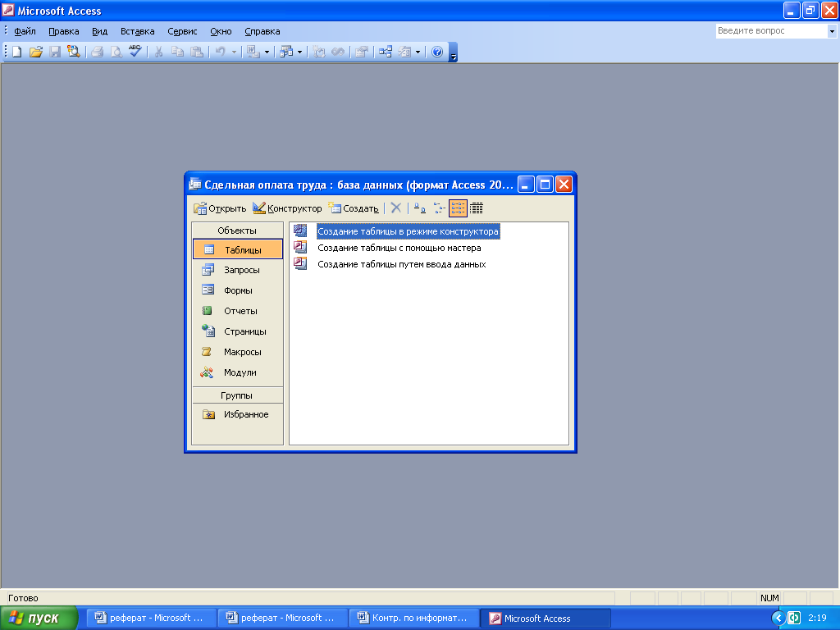Toggle the List view button
The image size is (840, 630).
click(x=458, y=208)
